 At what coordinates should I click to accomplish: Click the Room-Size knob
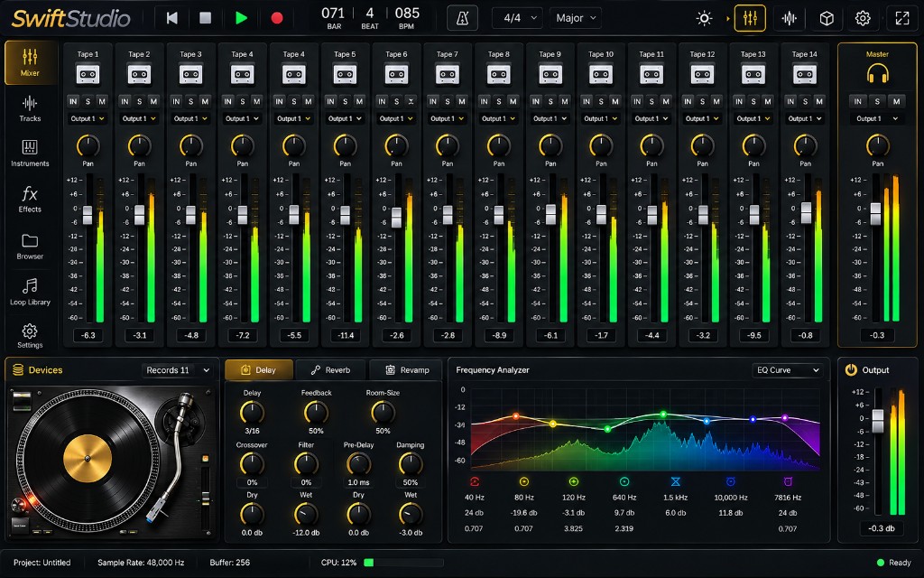tap(383, 412)
